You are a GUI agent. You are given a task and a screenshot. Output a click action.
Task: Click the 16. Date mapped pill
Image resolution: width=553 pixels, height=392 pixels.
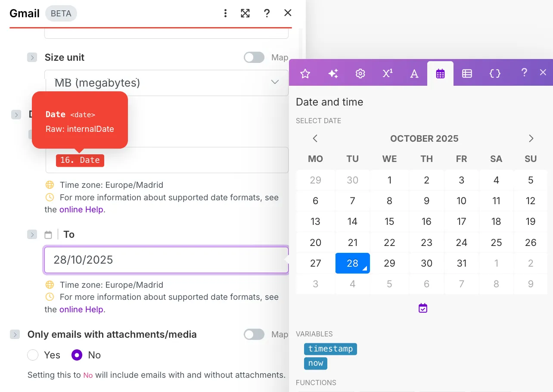pyautogui.click(x=80, y=160)
